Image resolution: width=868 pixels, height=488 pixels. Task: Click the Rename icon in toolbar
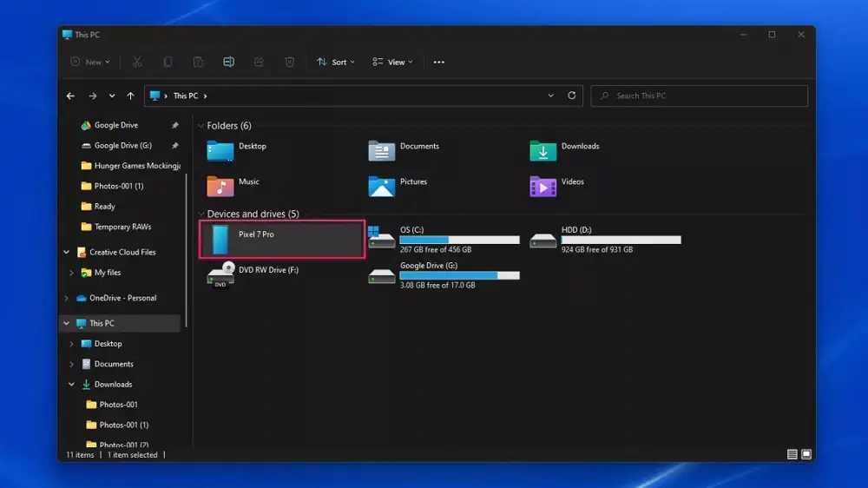[228, 63]
